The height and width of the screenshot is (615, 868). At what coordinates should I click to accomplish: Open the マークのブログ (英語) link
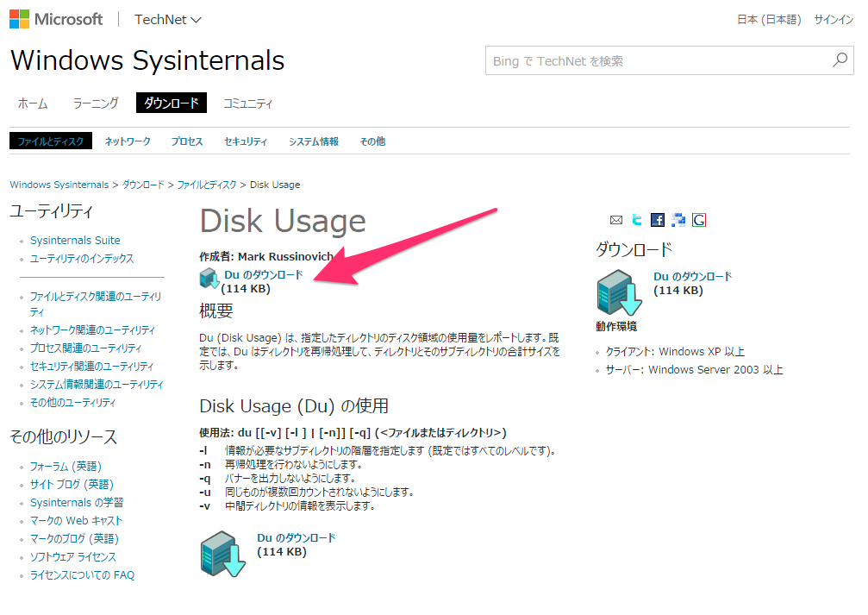[75, 538]
